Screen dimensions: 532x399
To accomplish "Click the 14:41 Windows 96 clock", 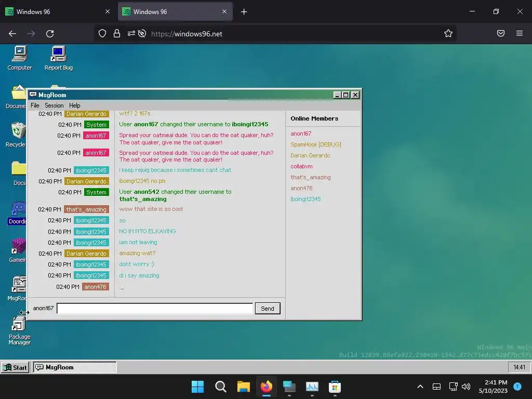I will 519,367.
